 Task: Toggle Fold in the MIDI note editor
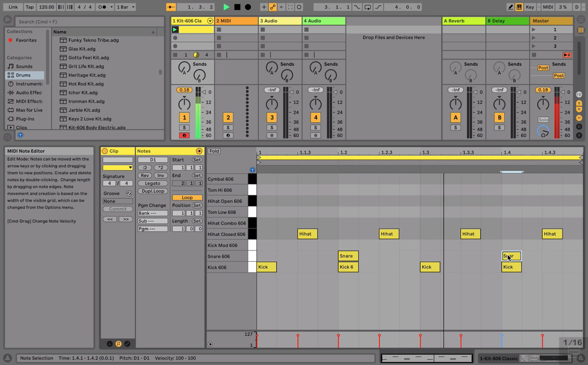click(214, 151)
